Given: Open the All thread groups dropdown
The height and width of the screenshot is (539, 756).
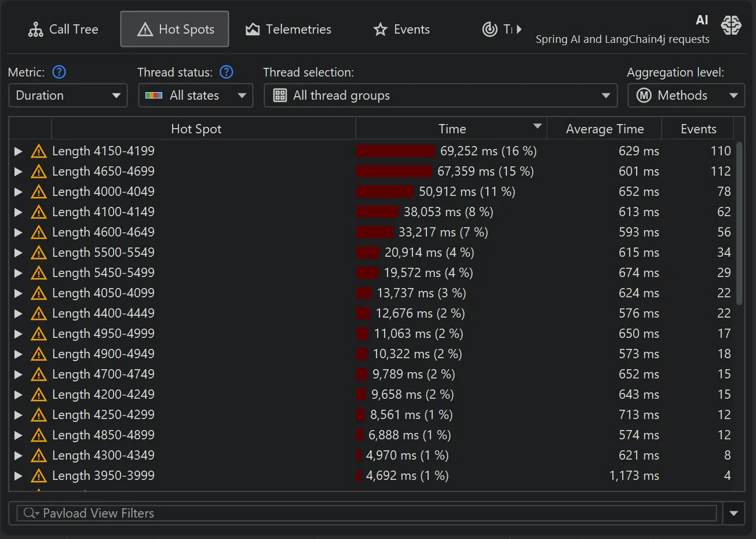Looking at the screenshot, I should point(440,95).
